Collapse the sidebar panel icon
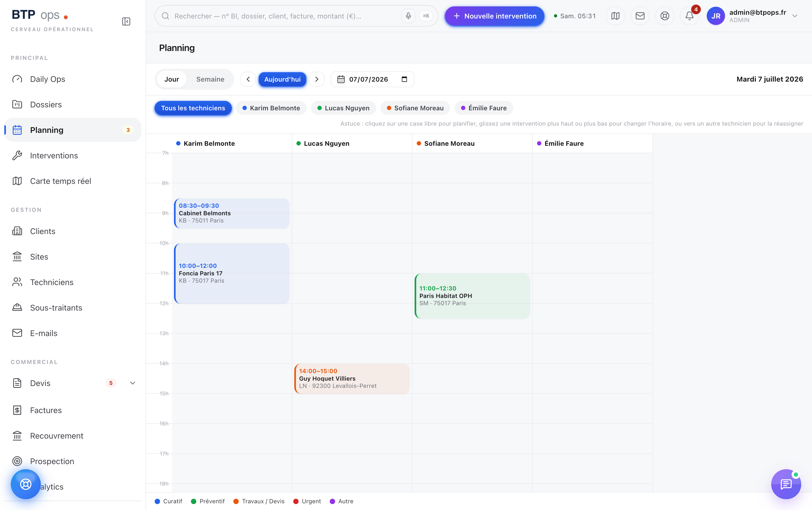Screen dimensions: 812x510 pos(126,21)
